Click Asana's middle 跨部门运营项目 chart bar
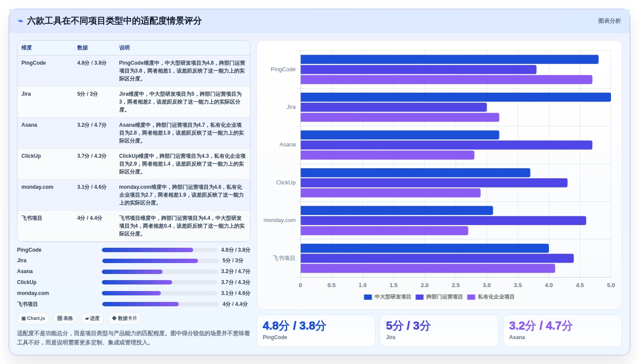Screen dimensions: 639x364 click(446, 145)
